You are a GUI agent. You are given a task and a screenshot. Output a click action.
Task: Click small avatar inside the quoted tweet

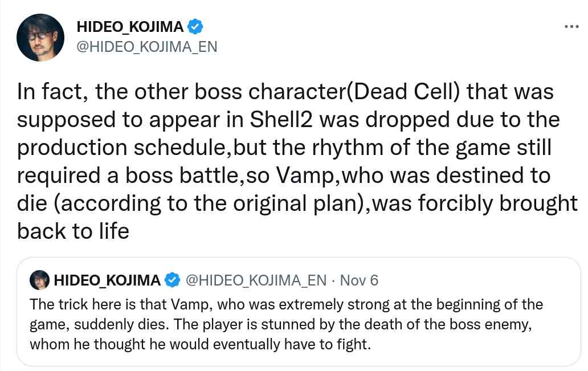point(40,280)
